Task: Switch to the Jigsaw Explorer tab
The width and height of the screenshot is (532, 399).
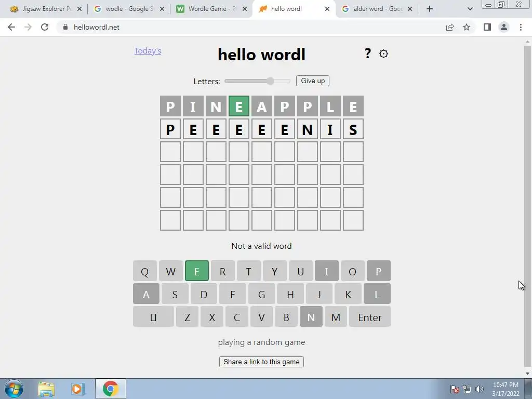Action: [x=46, y=9]
